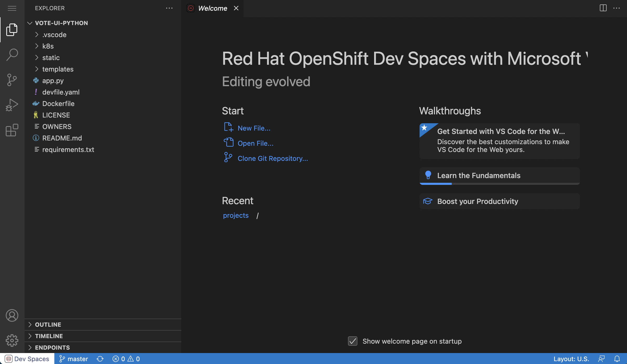Open devfile.yaml
The image size is (627, 364).
(x=103, y=92)
